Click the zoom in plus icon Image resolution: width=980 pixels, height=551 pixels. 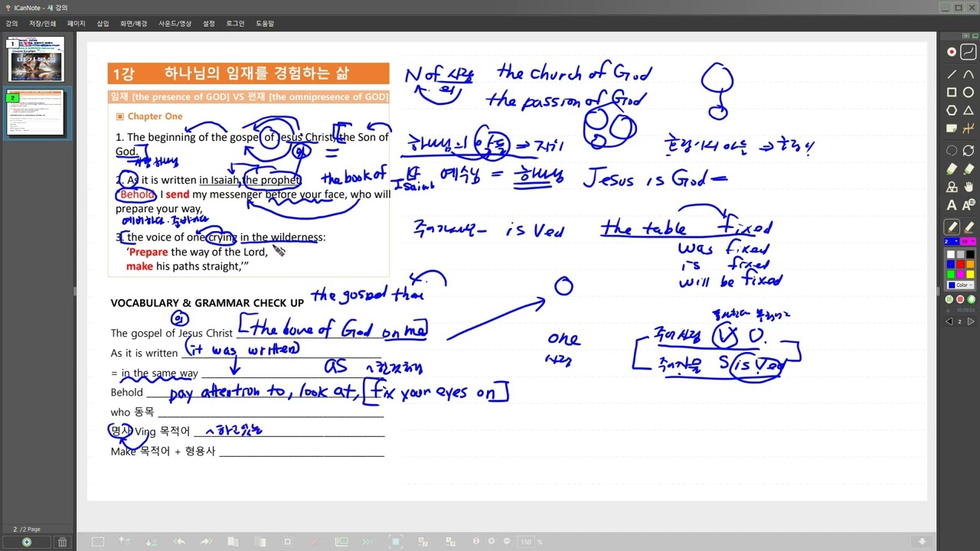pyautogui.click(x=491, y=541)
